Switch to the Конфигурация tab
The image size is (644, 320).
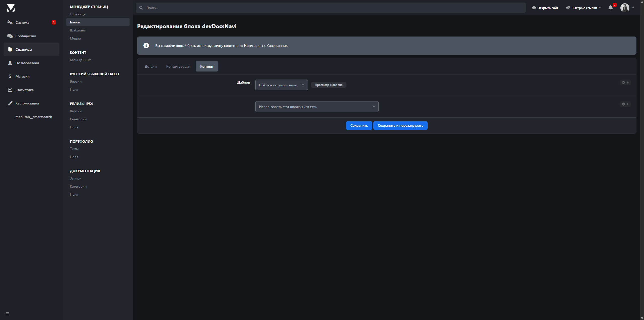click(178, 66)
